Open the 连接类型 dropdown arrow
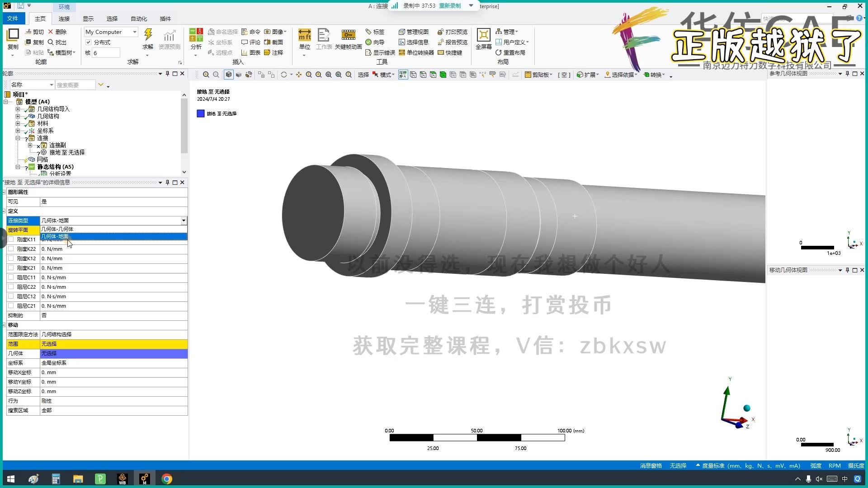This screenshot has height=488, width=868. (184, 221)
